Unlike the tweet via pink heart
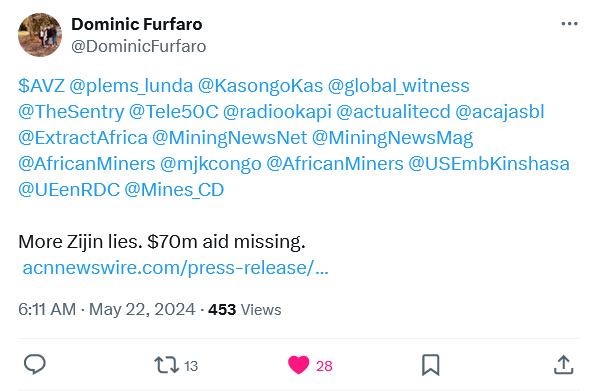The width and height of the screenshot is (598, 391). (x=298, y=365)
